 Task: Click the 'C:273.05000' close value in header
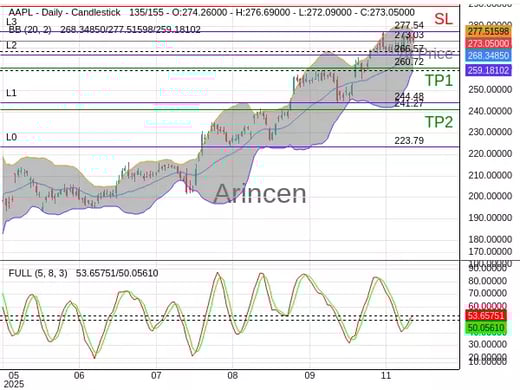click(x=387, y=13)
